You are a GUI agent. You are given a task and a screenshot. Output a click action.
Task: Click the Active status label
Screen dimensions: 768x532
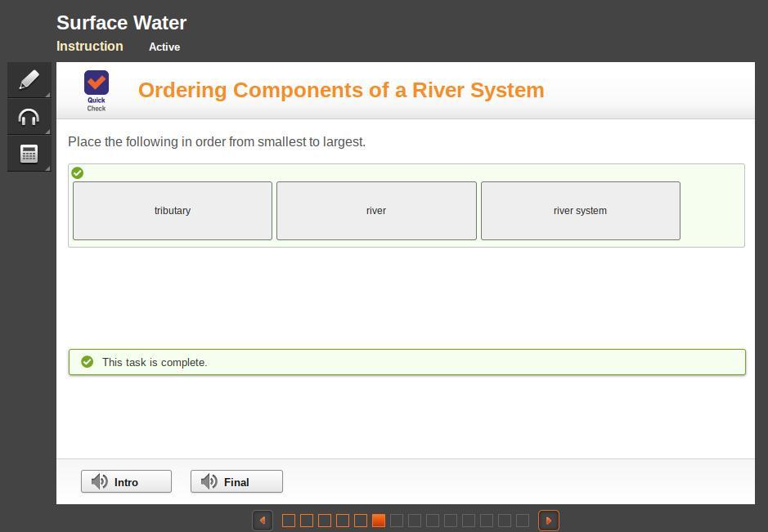[164, 47]
